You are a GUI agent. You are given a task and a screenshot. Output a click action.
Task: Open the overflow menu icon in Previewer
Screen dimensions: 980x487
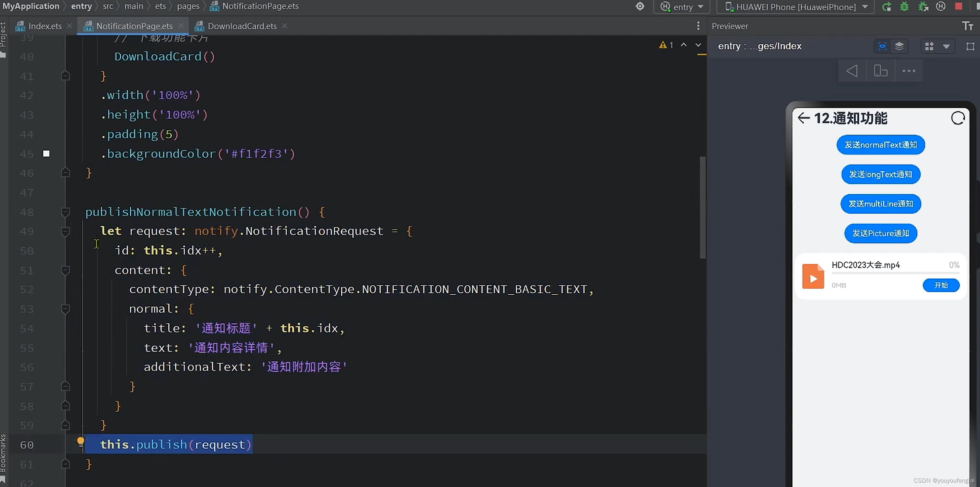(x=909, y=70)
